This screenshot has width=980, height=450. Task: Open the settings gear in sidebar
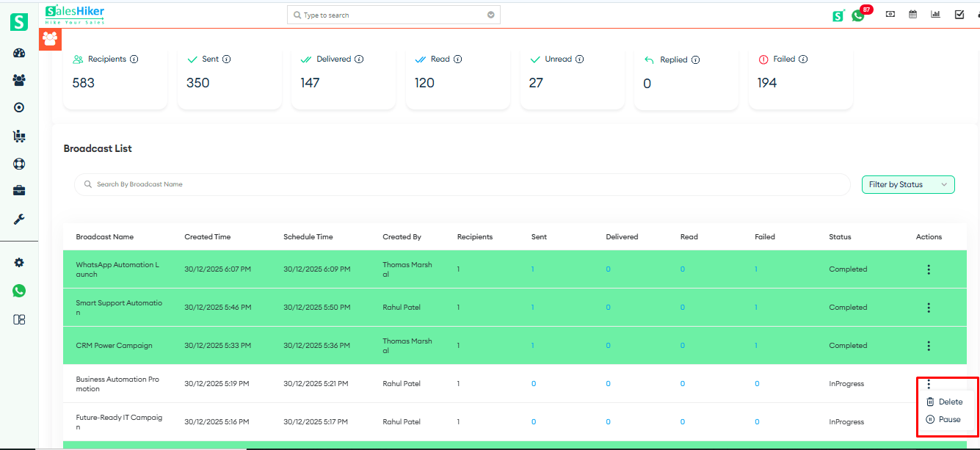[x=19, y=263]
